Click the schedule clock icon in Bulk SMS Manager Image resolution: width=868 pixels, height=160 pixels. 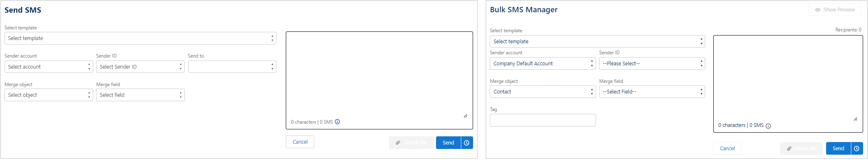(x=857, y=149)
